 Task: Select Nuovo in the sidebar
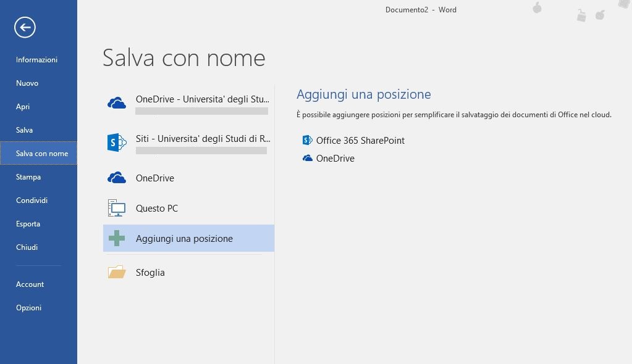coord(27,83)
